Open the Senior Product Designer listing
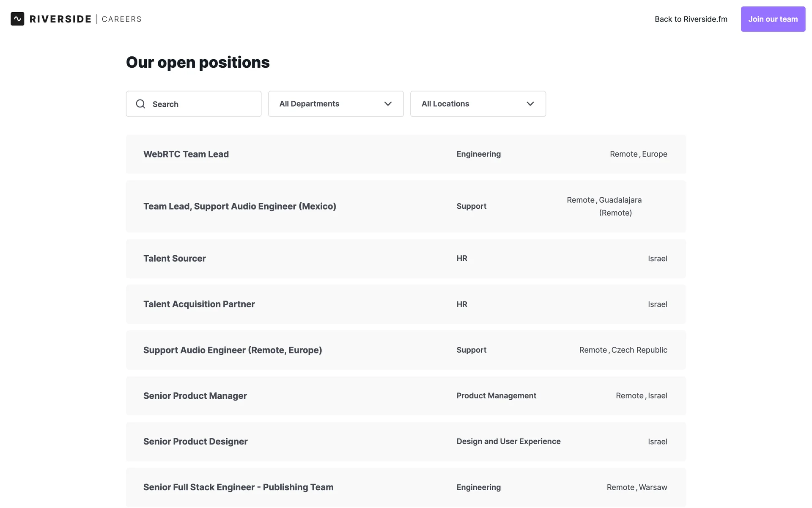 tap(195, 442)
